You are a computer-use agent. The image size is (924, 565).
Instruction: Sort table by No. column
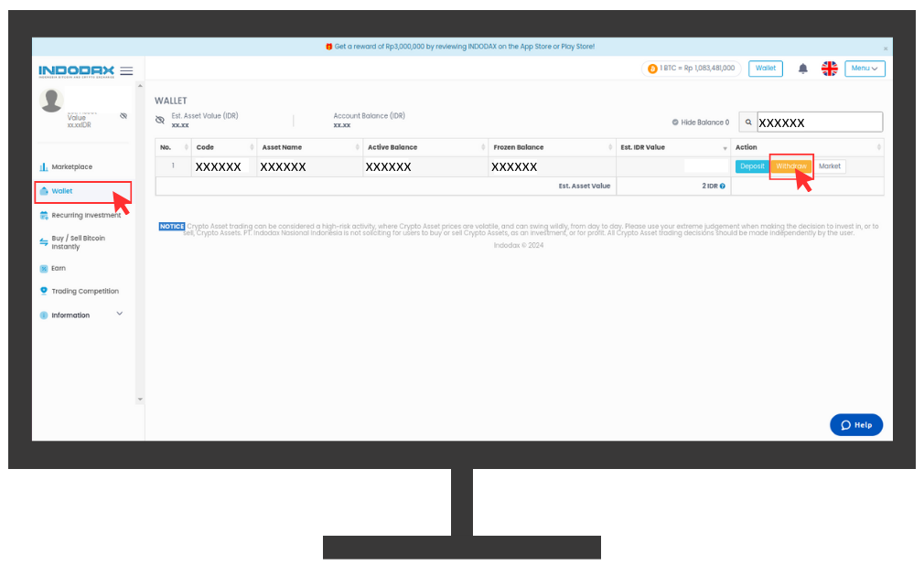173,147
